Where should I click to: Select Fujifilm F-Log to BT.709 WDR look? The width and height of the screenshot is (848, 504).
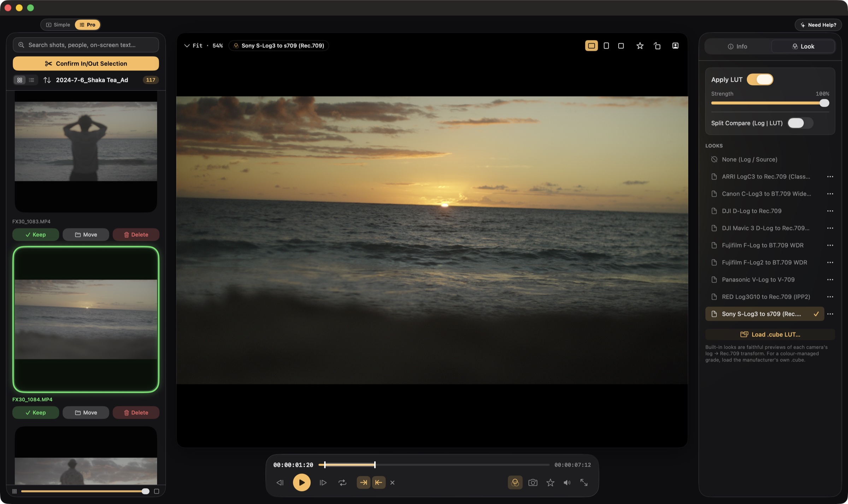[764, 245]
